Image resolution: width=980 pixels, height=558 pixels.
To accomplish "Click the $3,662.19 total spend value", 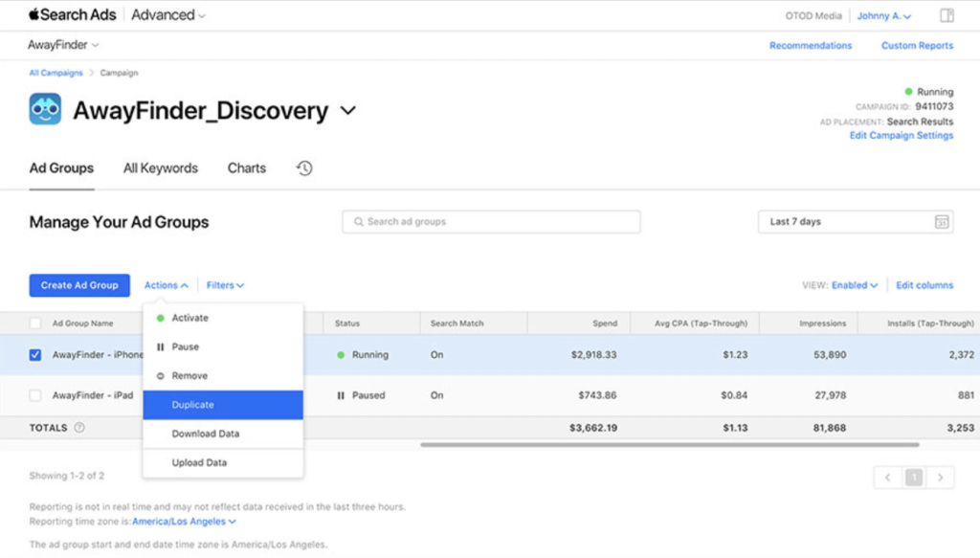I will [593, 428].
